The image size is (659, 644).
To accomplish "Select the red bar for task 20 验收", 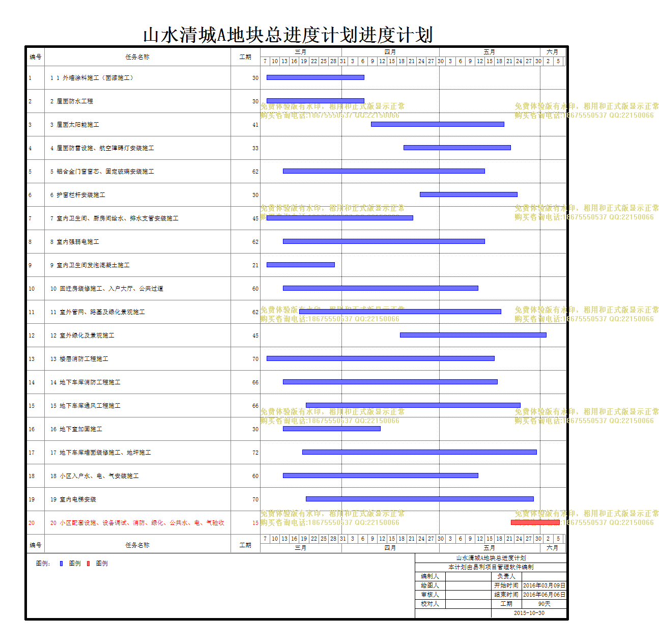I will 535,522.
